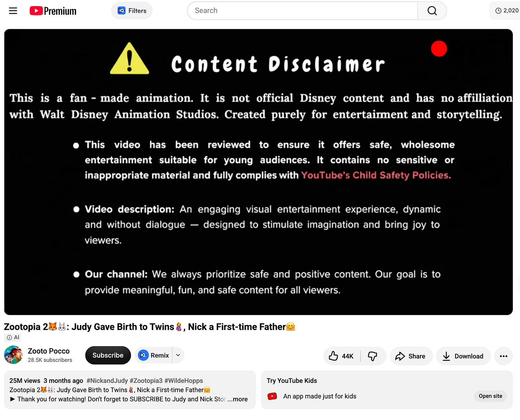The image size is (520, 420).
Task: Visit the Zooto Pocco channel name
Action: coord(49,351)
